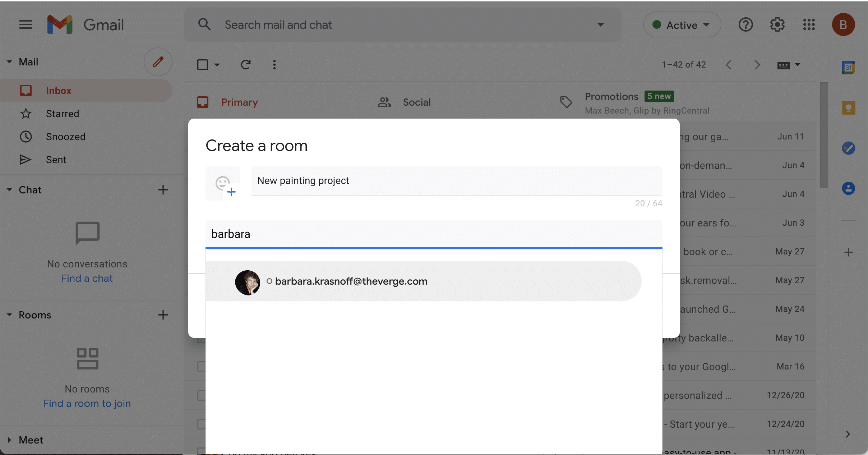Click the Gmail main menu hamburger icon
The width and height of the screenshot is (868, 455).
pos(26,25)
